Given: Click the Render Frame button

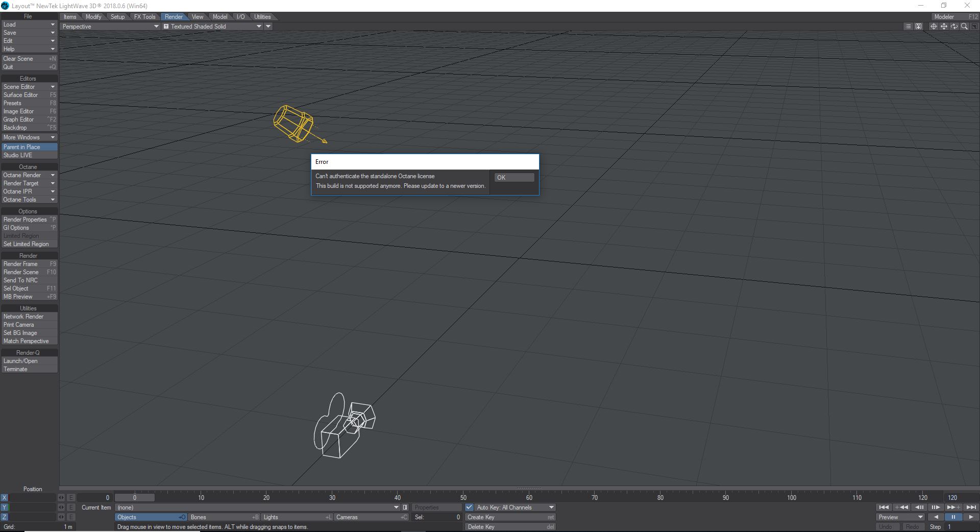Looking at the screenshot, I should (29, 264).
